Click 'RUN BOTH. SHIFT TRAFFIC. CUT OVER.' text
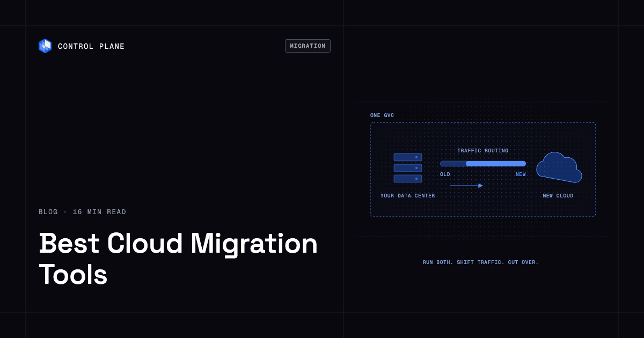The image size is (644, 338). [x=481, y=262]
